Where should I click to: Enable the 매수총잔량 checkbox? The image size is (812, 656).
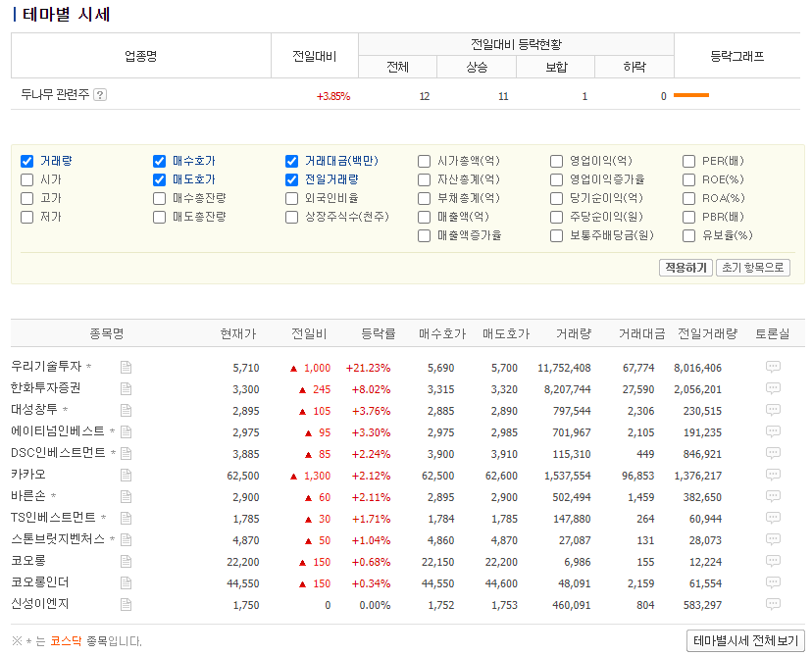tap(160, 198)
